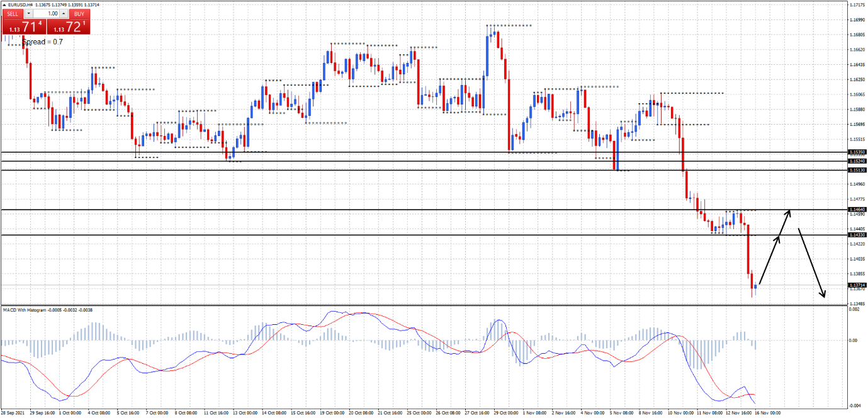
Task: Click the Spread = 0.7 text label
Action: pyautogui.click(x=43, y=42)
